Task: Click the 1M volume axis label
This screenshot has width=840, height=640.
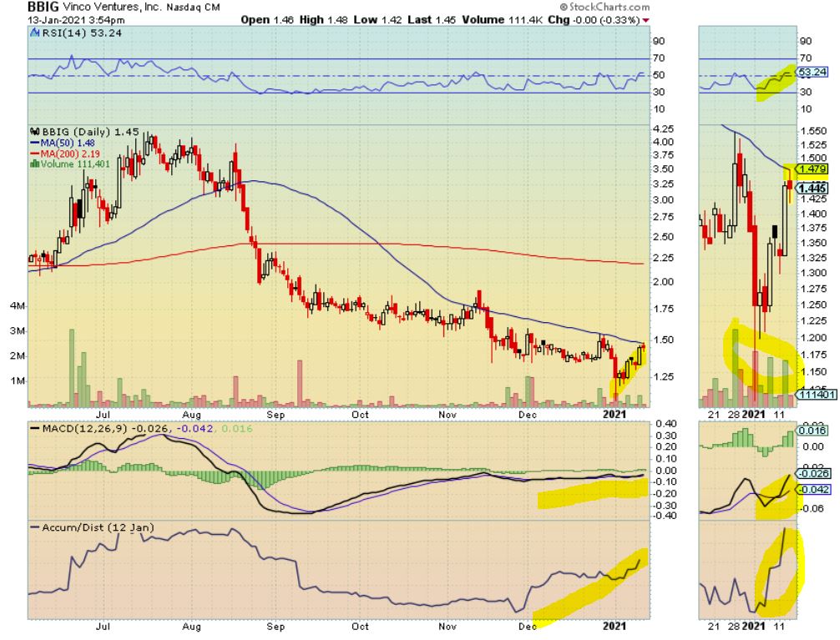Action: [18, 380]
